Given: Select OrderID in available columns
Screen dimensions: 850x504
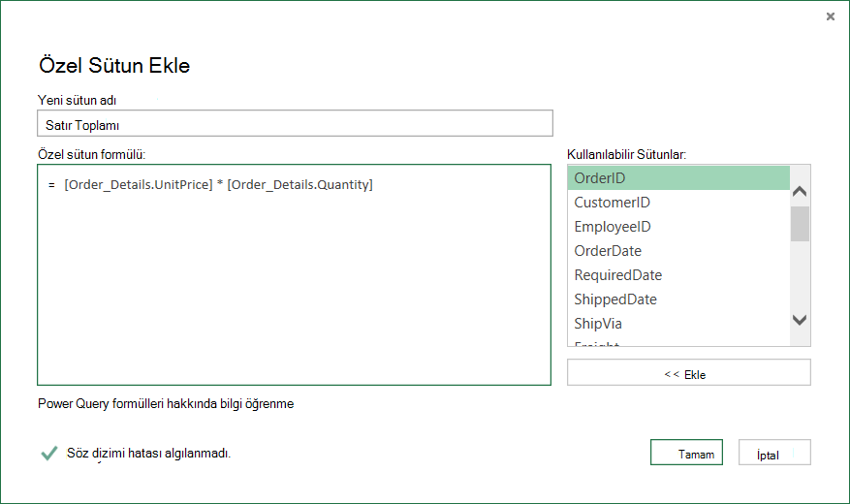Looking at the screenshot, I should pyautogui.click(x=678, y=177).
